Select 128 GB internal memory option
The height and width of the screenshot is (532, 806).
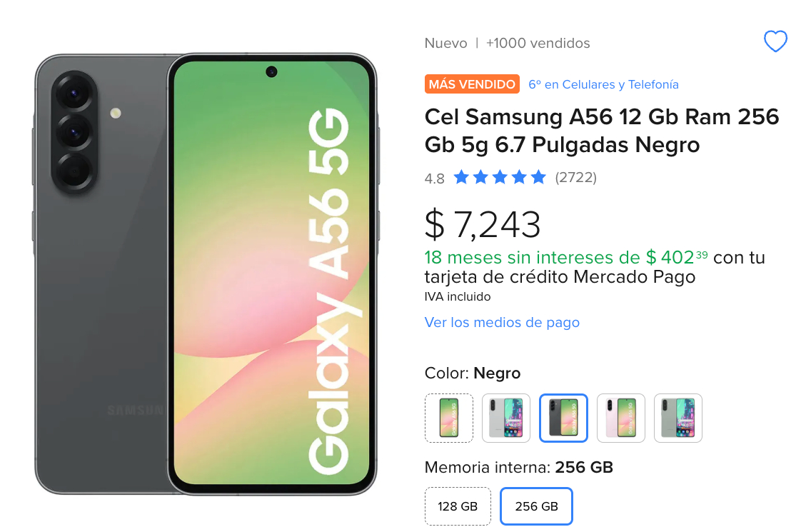click(458, 506)
